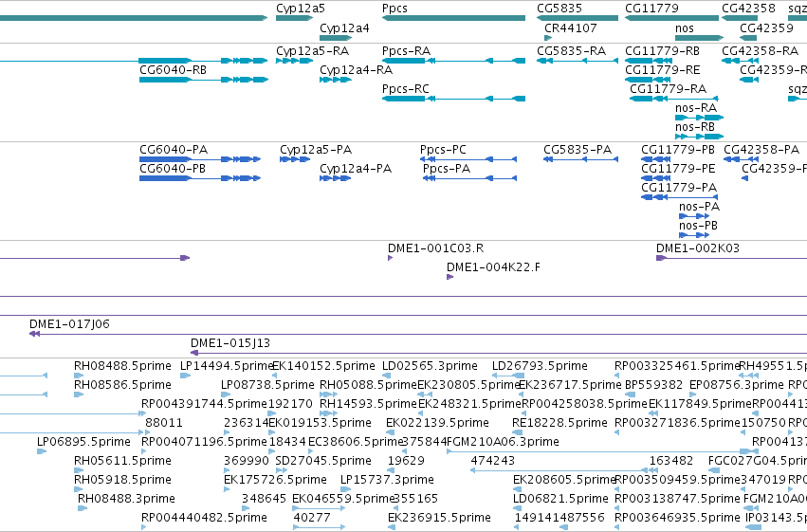Open the Ppcs-RA transcript label
The height and width of the screenshot is (532, 807).
coord(406,51)
